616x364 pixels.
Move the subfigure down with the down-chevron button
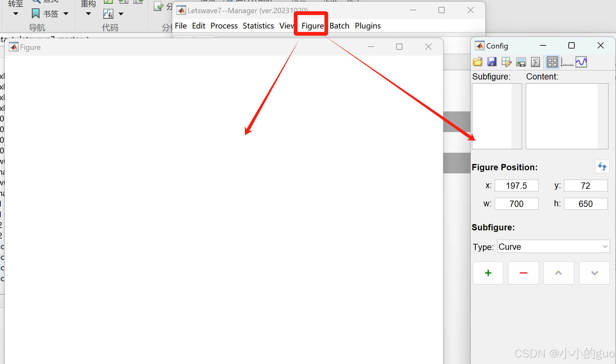[594, 273]
